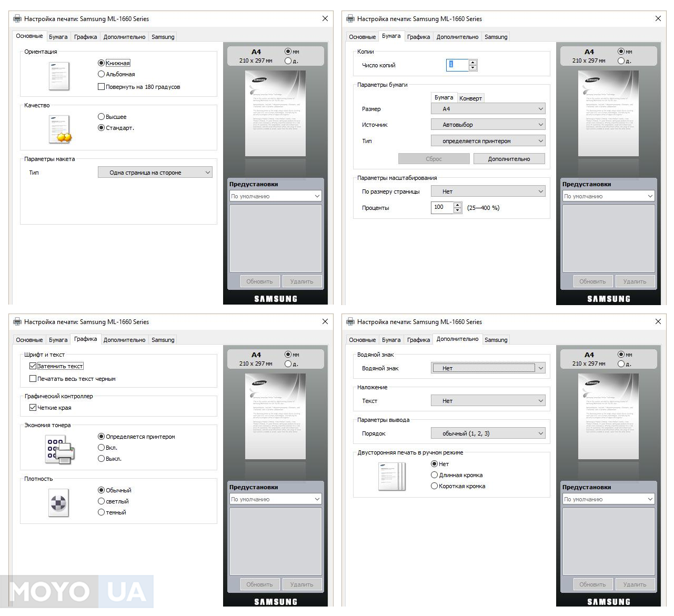Open paper Размер dropdown showing A4
674x616 pixels.
point(488,109)
